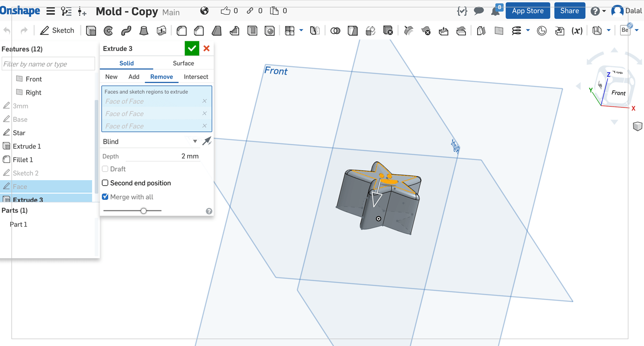The image size is (644, 346).
Task: Select the Star sketch feature
Action: (x=19, y=133)
